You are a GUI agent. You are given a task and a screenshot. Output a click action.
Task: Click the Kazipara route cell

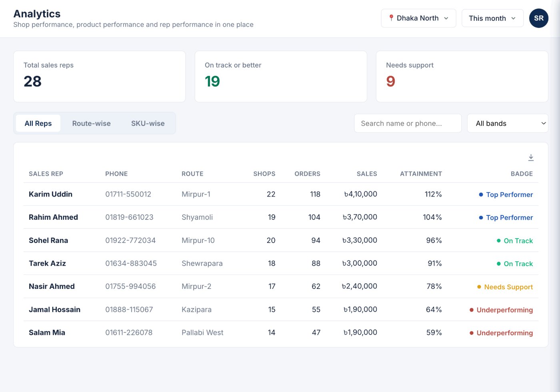[196, 310]
